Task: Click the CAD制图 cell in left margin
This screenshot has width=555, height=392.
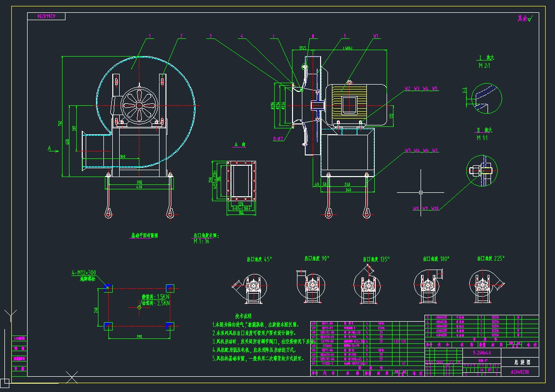Action: (x=19, y=339)
